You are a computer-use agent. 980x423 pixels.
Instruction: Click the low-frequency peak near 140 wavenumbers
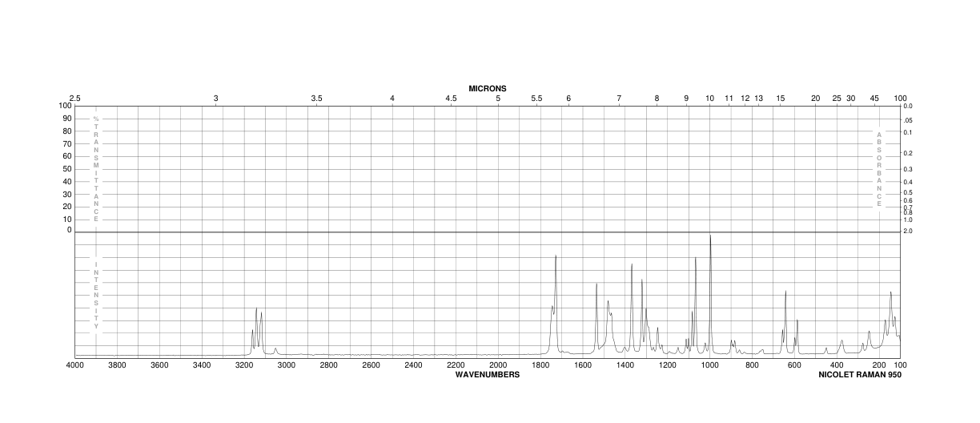[x=890, y=316]
